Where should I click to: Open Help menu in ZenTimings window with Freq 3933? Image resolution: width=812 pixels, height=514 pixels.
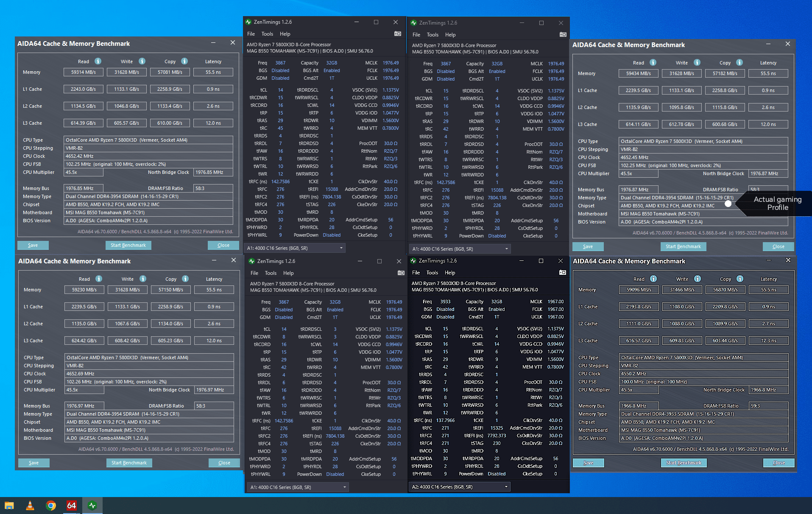450,273
